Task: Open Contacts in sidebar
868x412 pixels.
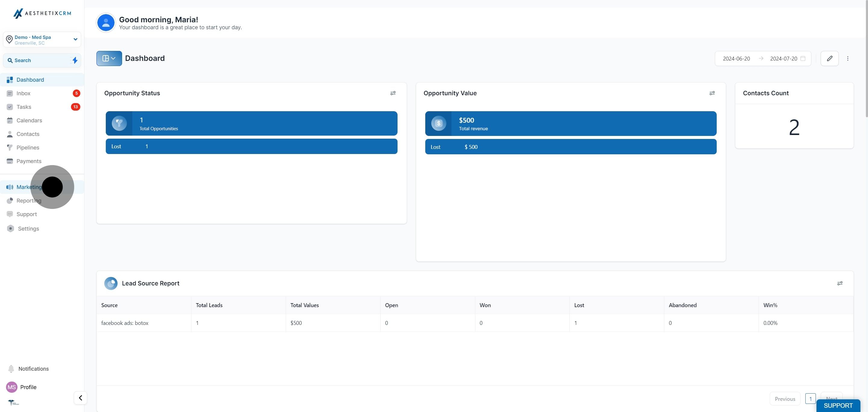Action: pyautogui.click(x=42, y=134)
